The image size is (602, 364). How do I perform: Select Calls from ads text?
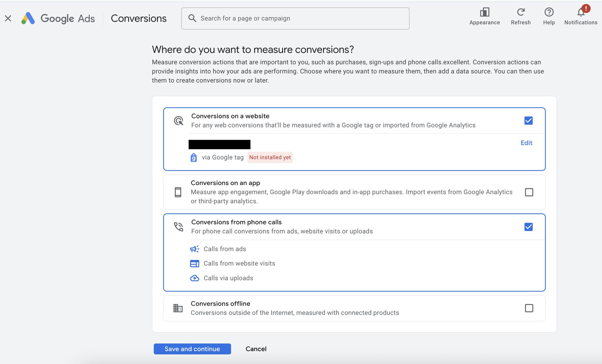[x=225, y=249]
